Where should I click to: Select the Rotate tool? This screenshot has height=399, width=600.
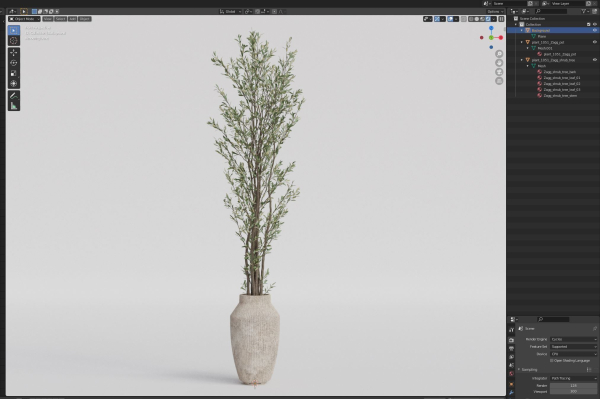14,63
